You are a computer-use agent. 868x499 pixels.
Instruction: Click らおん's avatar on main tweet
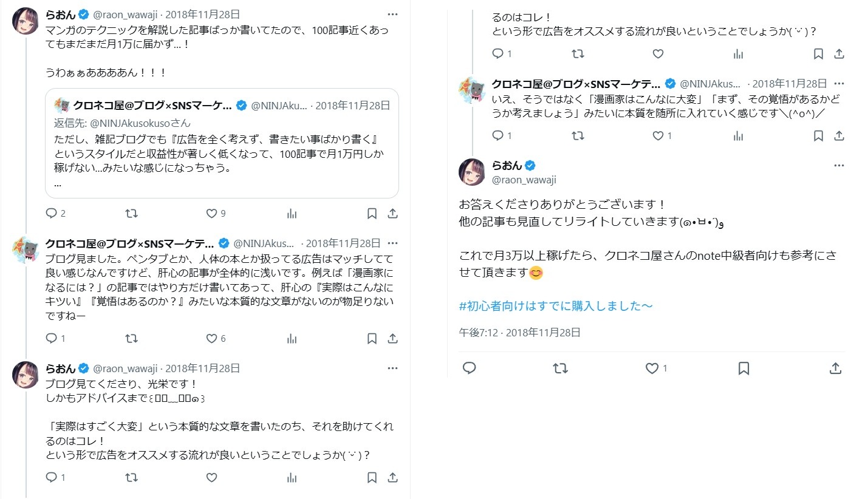click(x=471, y=172)
